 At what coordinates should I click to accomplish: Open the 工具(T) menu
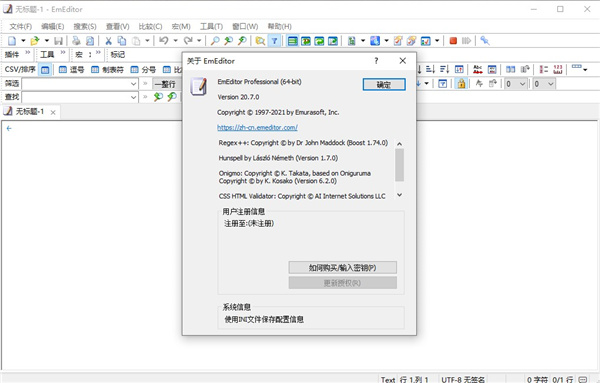(211, 26)
